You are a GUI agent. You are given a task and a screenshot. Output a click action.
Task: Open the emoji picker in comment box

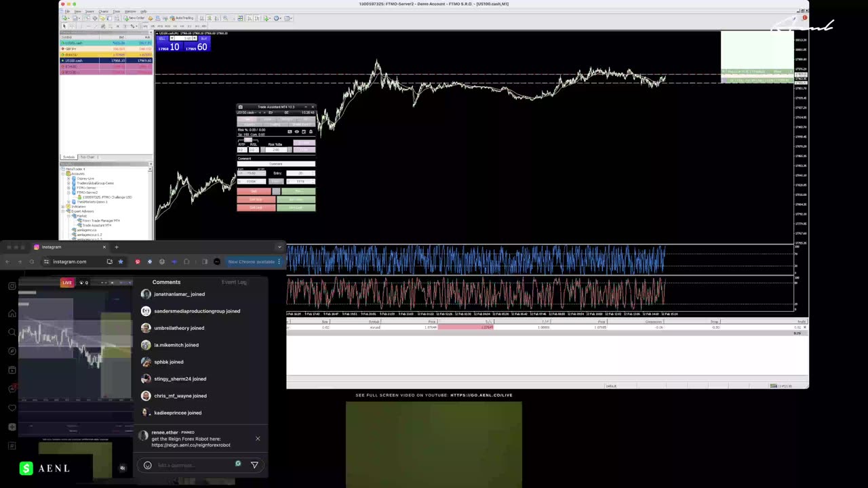[x=148, y=465]
